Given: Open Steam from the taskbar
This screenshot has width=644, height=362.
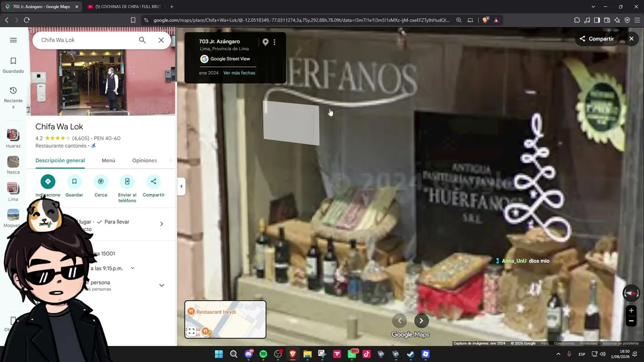Looking at the screenshot, I should click(x=411, y=354).
